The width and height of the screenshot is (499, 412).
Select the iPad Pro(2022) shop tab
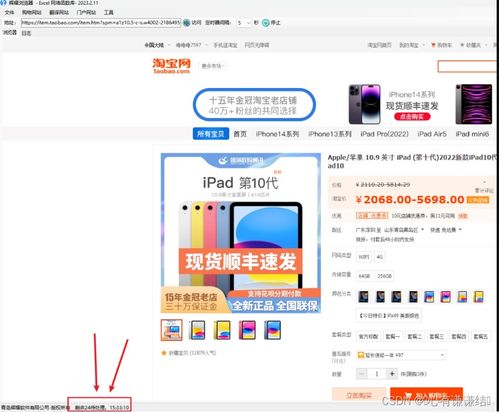[x=384, y=134]
